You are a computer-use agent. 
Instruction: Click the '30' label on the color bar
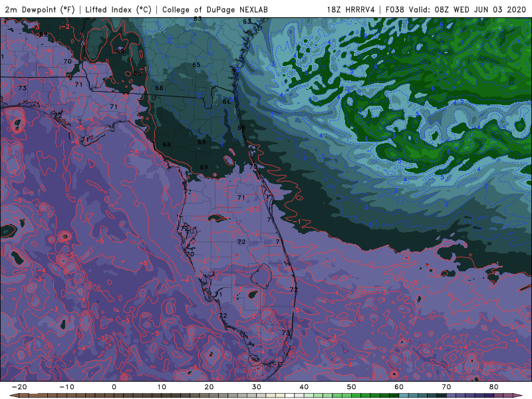click(257, 387)
